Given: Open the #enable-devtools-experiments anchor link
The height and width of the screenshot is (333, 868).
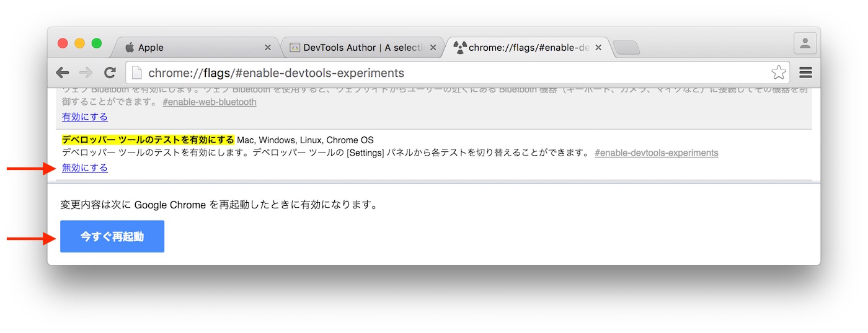Looking at the screenshot, I should point(656,153).
